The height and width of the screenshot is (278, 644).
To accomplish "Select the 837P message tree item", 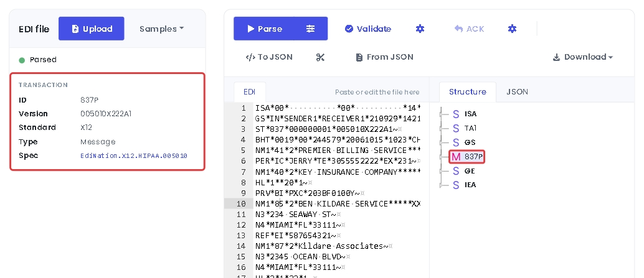I will (473, 157).
